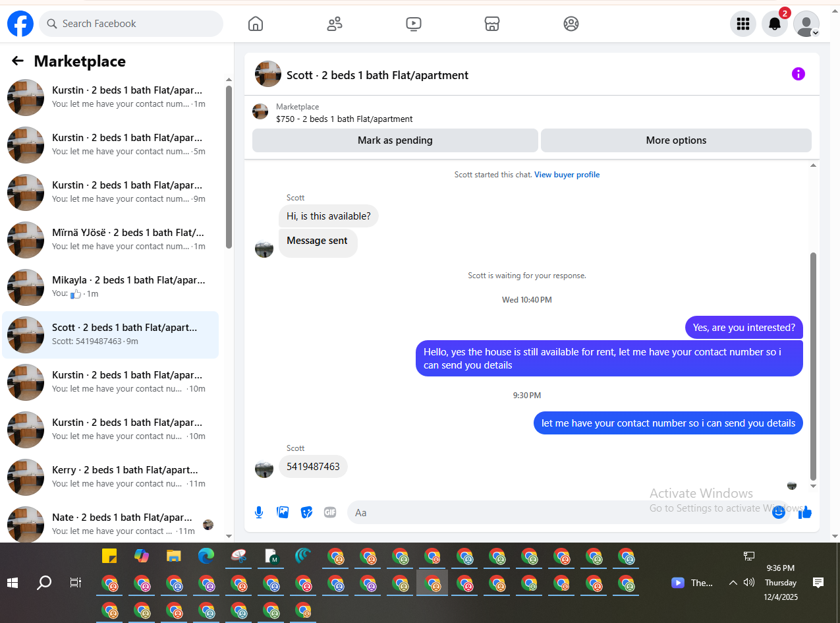Open the Marketplace storefront icon in top navigation
This screenshot has height=623, width=840.
pos(492,24)
